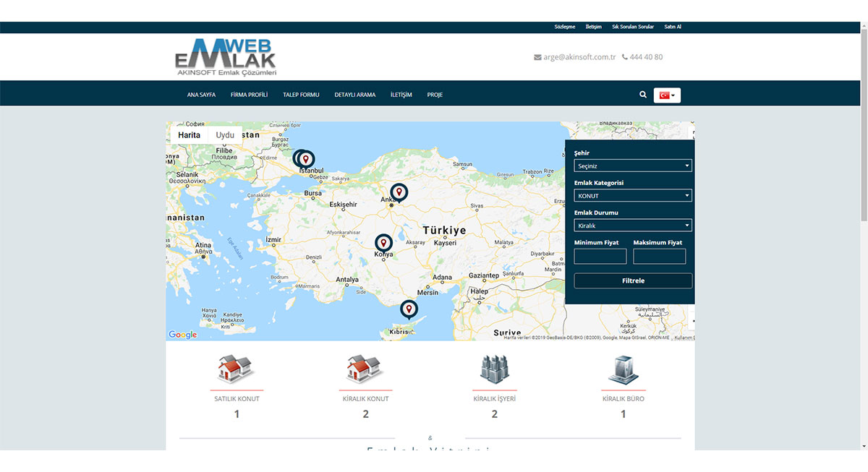Open the search magnifier icon in the navbar
This screenshot has height=472, width=868.
click(x=642, y=94)
